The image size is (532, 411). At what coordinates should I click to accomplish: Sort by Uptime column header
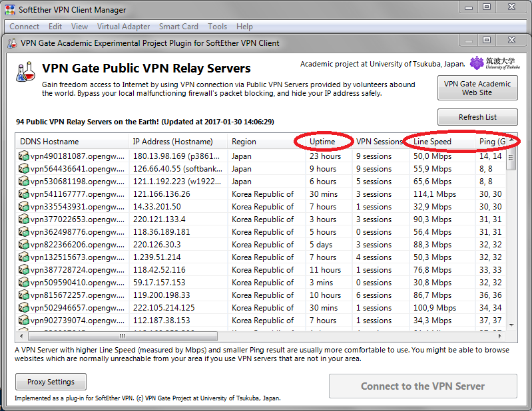[x=329, y=142]
